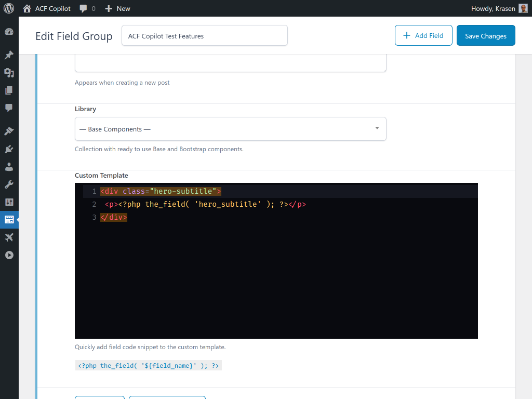Click the WordPress logo in admin bar

pos(9,8)
